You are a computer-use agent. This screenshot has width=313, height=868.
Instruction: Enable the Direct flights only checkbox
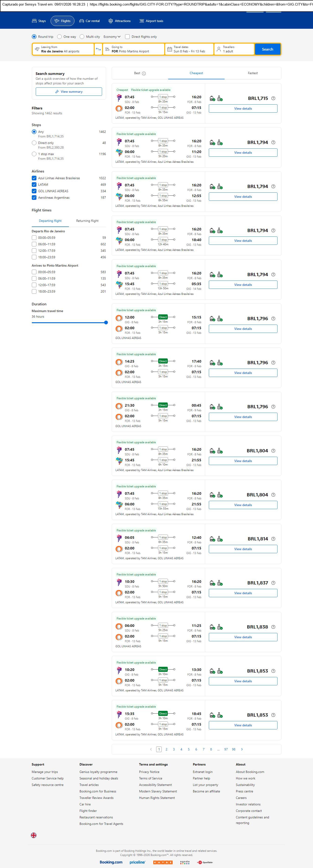click(x=127, y=37)
